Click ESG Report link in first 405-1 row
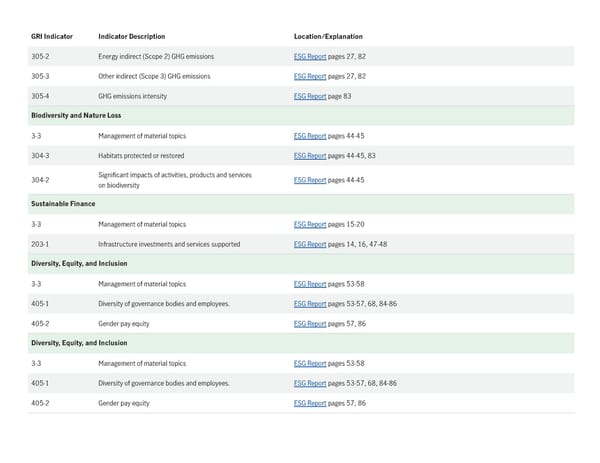The width and height of the screenshot is (600, 463). click(310, 303)
